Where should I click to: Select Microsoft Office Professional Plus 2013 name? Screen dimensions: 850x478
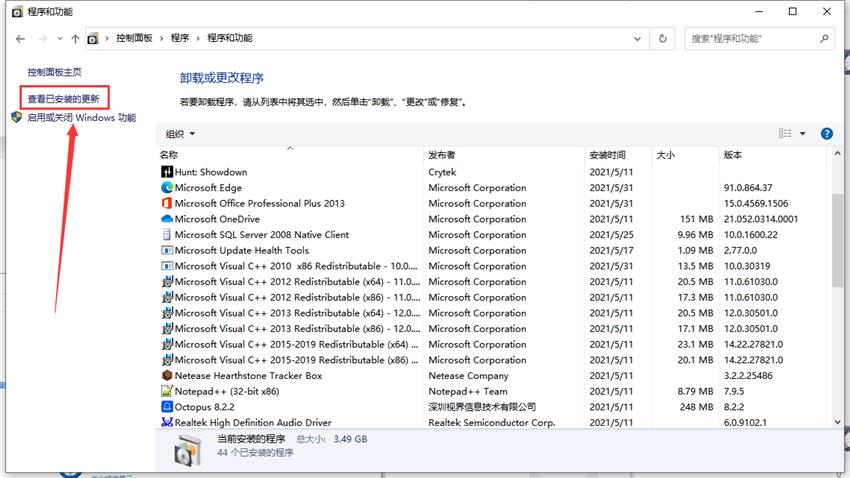click(260, 203)
